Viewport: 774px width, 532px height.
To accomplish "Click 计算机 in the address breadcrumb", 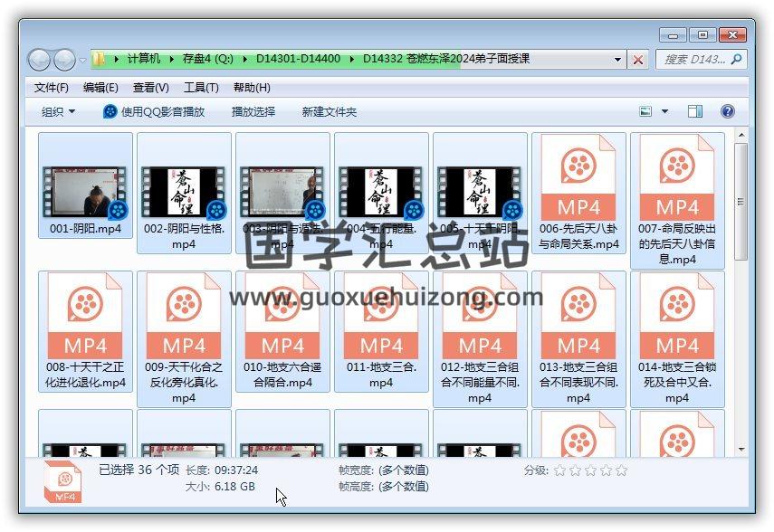I will click(144, 59).
